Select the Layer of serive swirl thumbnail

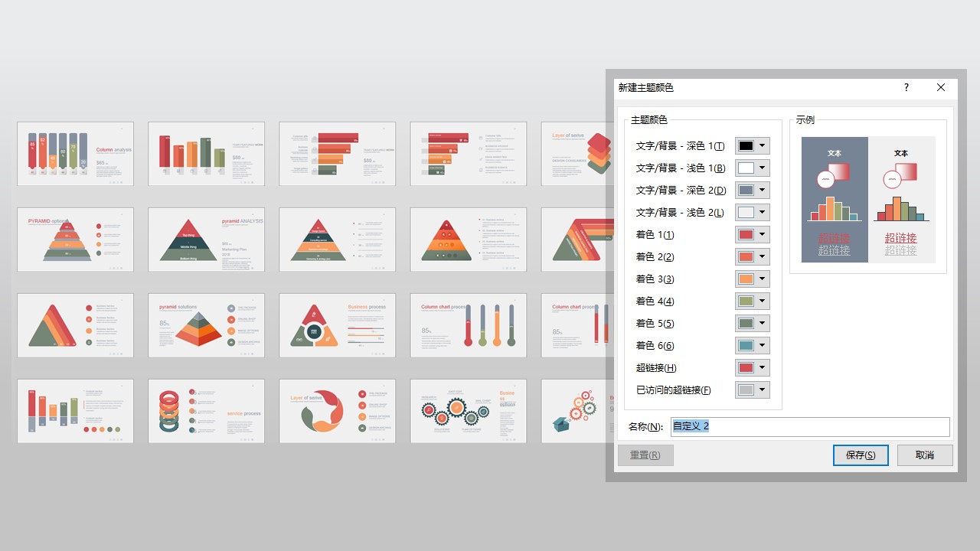point(337,411)
